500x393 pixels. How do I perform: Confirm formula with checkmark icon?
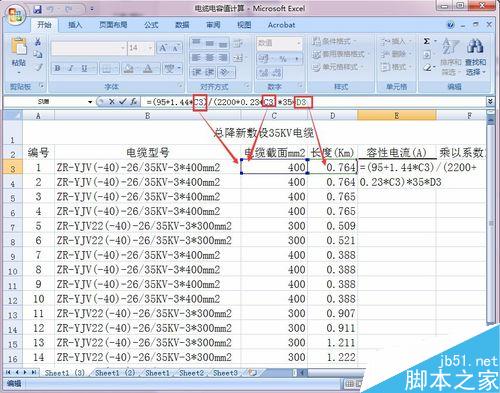pyautogui.click(x=122, y=102)
